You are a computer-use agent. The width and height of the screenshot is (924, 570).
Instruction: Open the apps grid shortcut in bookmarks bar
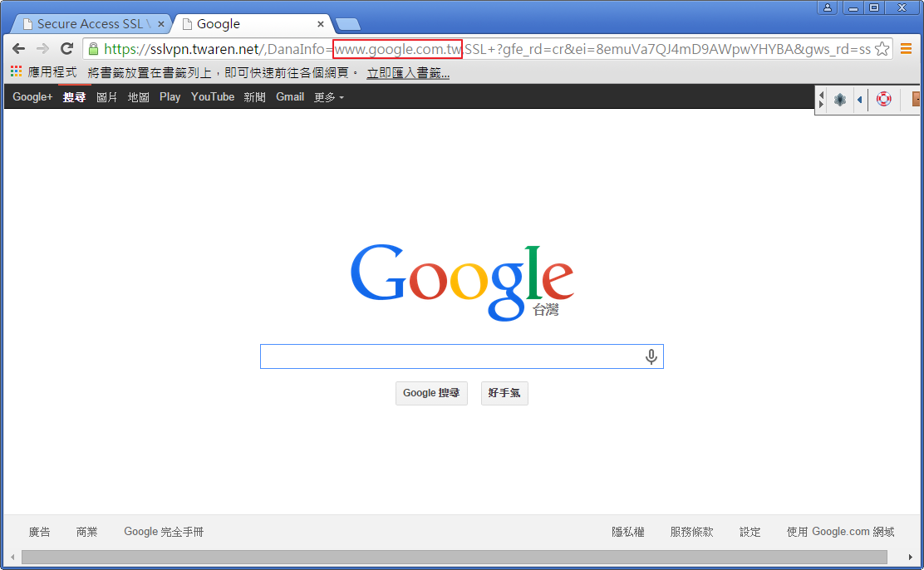coord(16,72)
